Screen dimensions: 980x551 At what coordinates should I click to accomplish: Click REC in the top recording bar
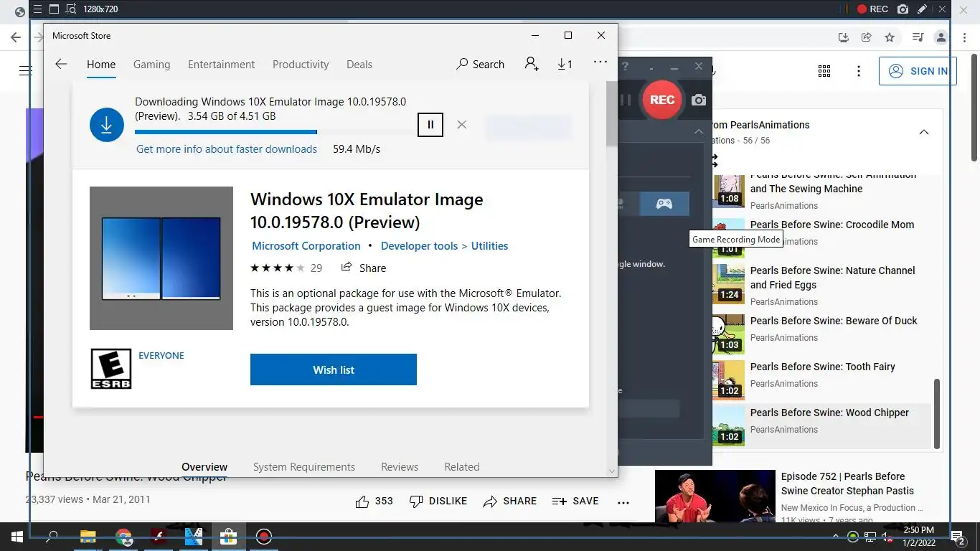[872, 9]
